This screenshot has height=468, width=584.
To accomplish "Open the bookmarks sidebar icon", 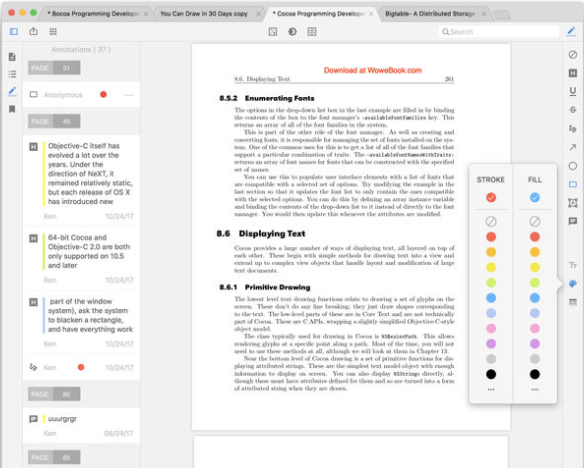I will [12, 109].
